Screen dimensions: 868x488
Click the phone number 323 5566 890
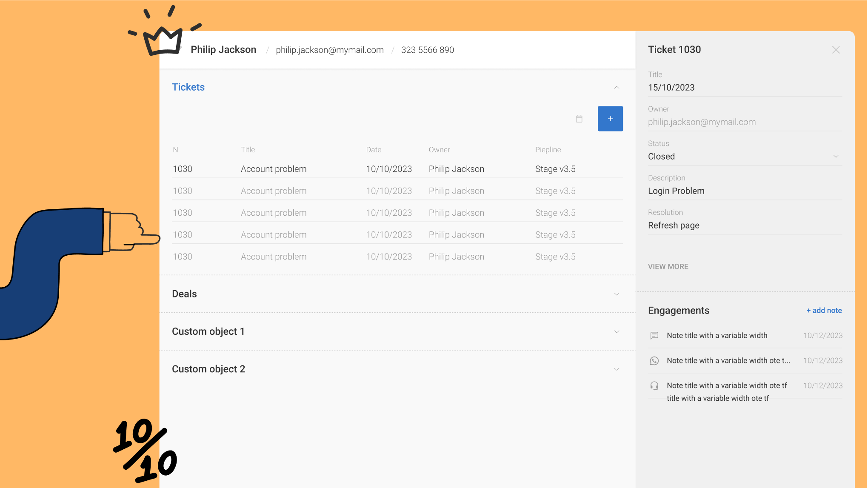[427, 50]
